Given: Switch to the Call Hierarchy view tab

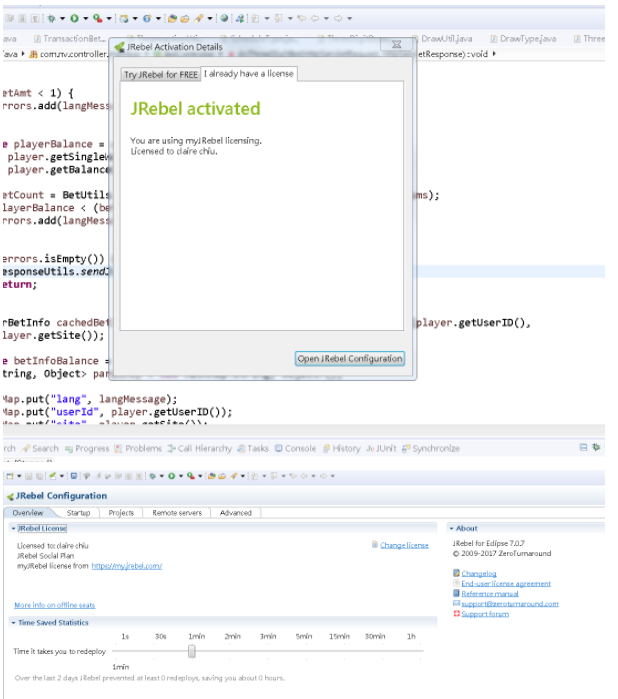Looking at the screenshot, I should click(x=200, y=448).
